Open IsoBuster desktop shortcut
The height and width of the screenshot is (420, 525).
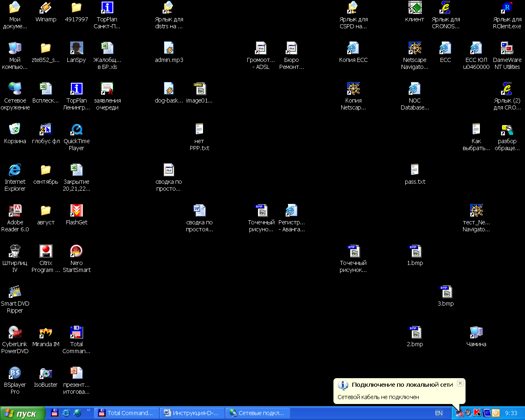pos(46,377)
